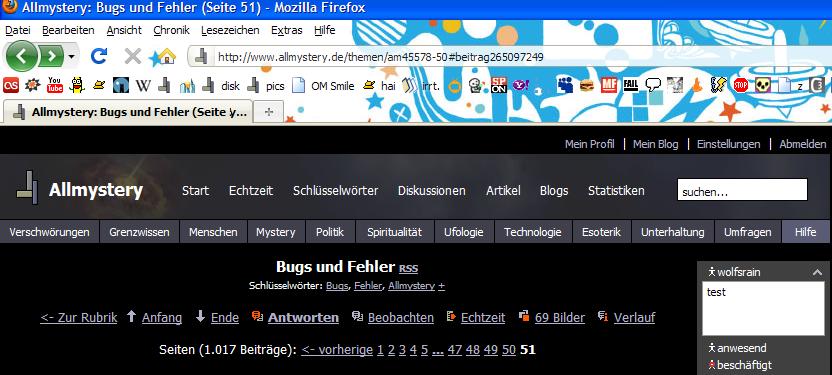Go to Echtzeit in main navigation

[251, 190]
